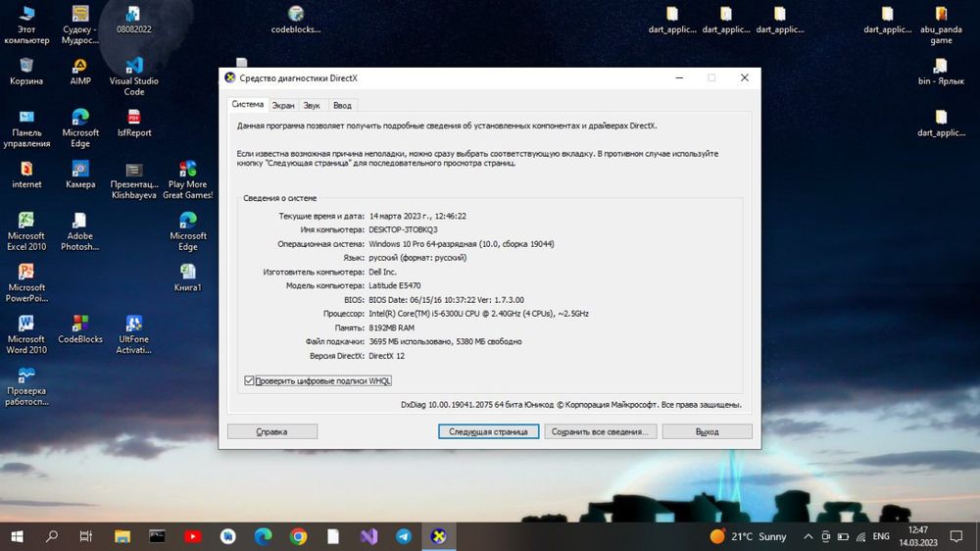This screenshot has width=980, height=551.
Task: Open the CodeBlocks desktop shortcut
Action: pos(80,329)
